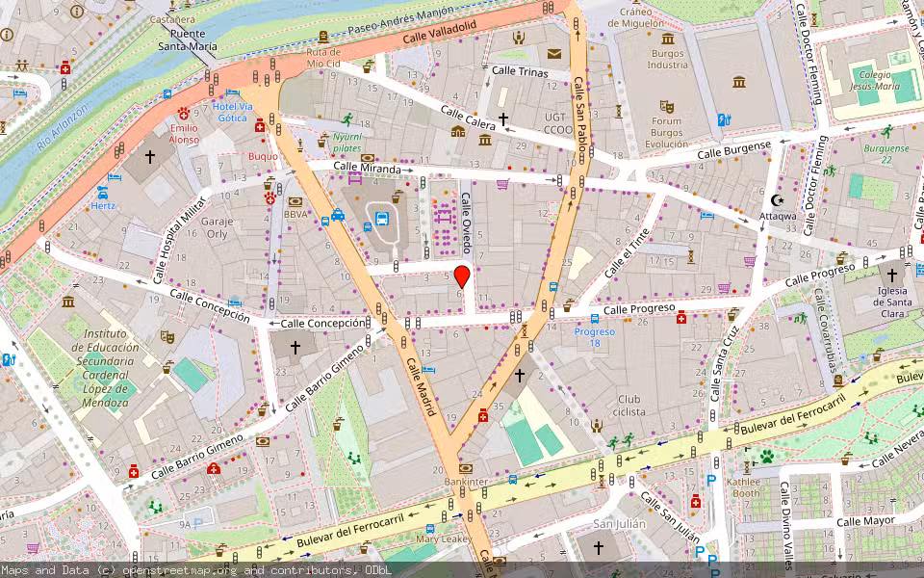The image size is (924, 578).
Task: Select the post office envelope icon
Action: 553,54
